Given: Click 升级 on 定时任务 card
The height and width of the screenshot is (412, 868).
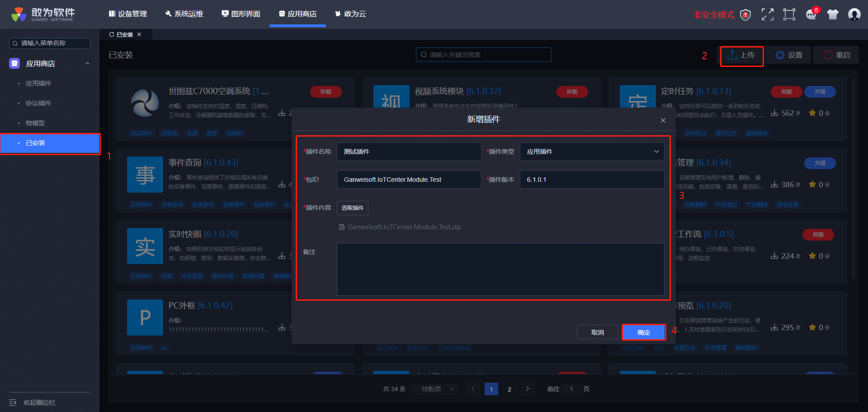Looking at the screenshot, I should tap(820, 92).
